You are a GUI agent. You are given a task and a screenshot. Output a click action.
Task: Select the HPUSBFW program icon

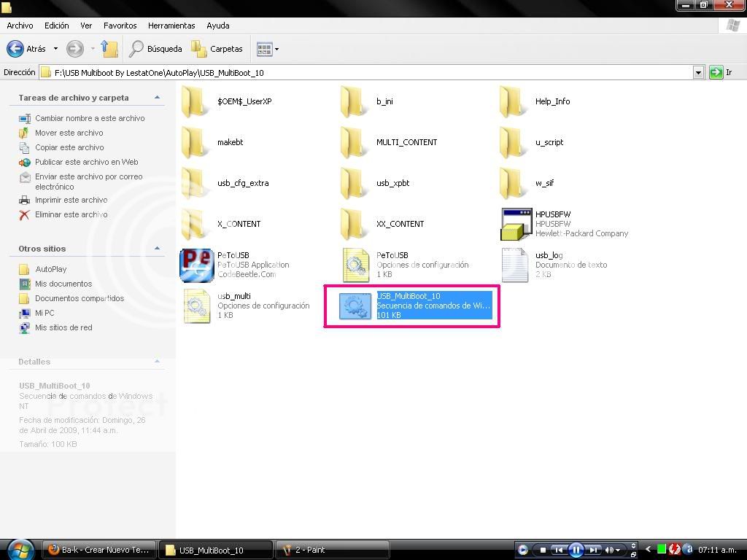[516, 224]
